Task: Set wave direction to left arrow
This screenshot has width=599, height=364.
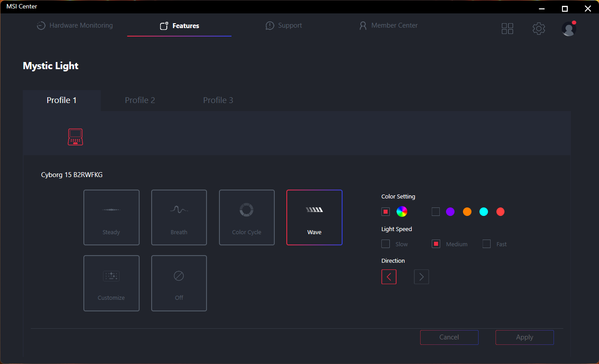Action: click(389, 277)
